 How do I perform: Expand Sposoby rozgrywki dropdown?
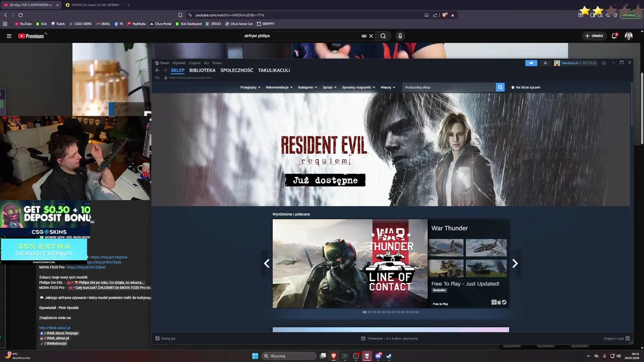pyautogui.click(x=358, y=87)
